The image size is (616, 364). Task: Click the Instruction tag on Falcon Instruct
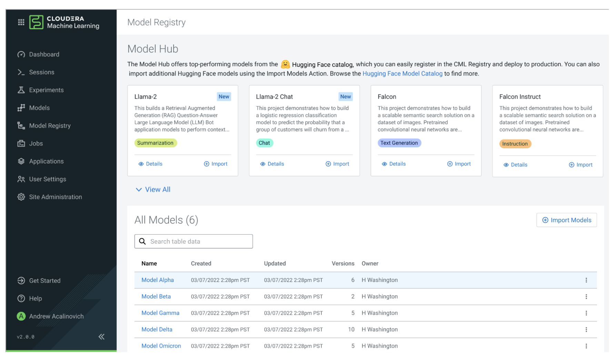[515, 144]
